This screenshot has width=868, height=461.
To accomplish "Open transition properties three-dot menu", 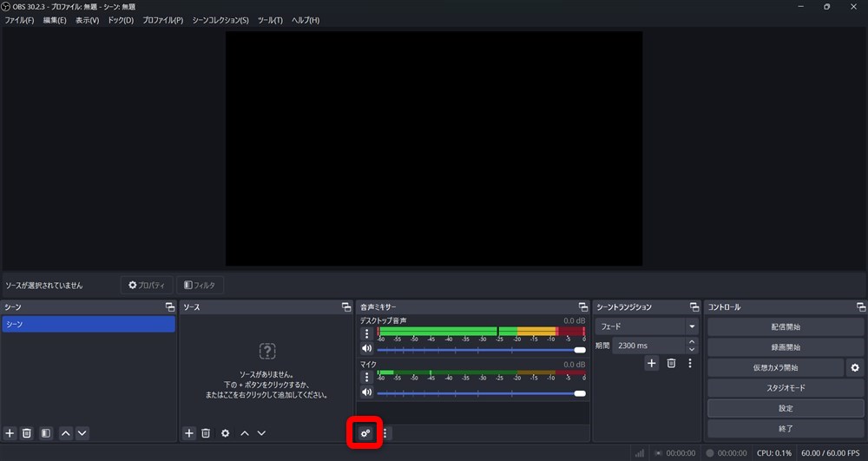I will [690, 364].
